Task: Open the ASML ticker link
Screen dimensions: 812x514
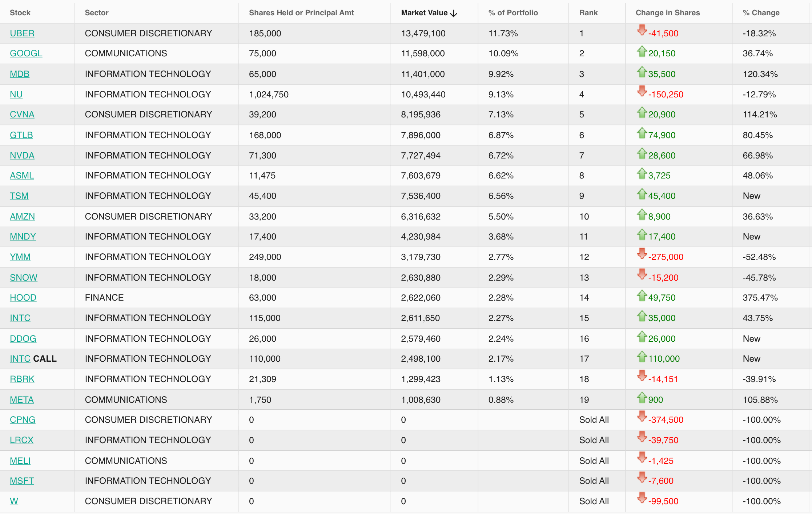Action: pos(22,176)
